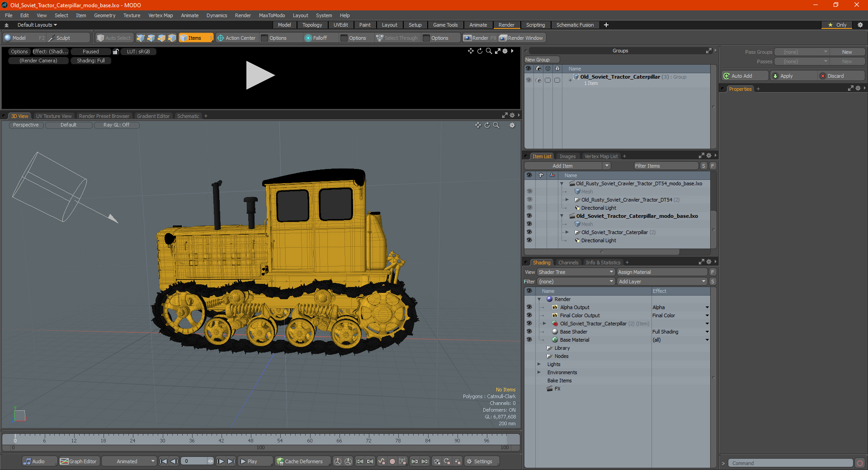Hide Directional Light under DT54 scene
Viewport: 868px width, 470px height.
[x=529, y=208]
